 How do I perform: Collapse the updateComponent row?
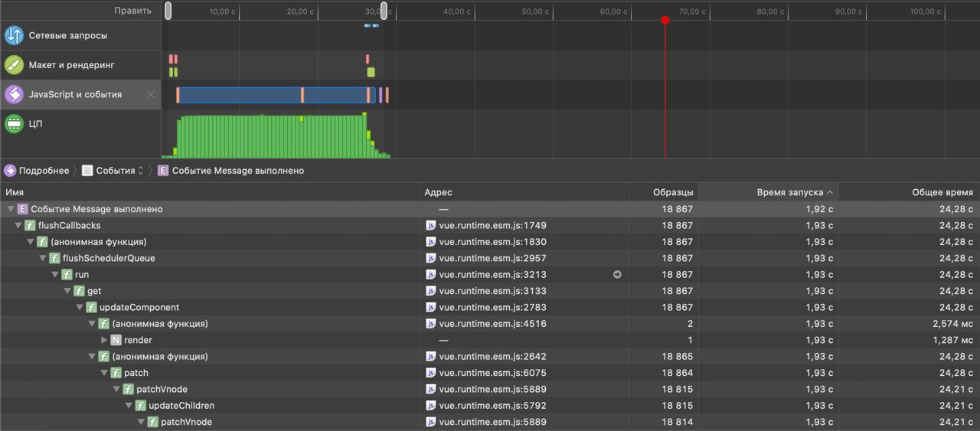80,308
